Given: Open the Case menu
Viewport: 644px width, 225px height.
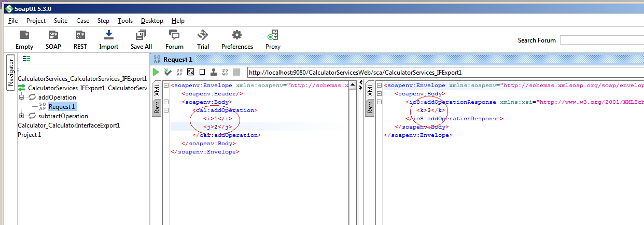Looking at the screenshot, I should [x=82, y=21].
